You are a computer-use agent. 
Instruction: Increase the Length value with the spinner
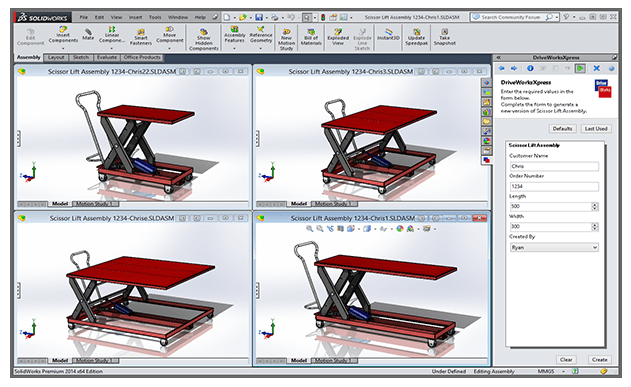(x=595, y=204)
